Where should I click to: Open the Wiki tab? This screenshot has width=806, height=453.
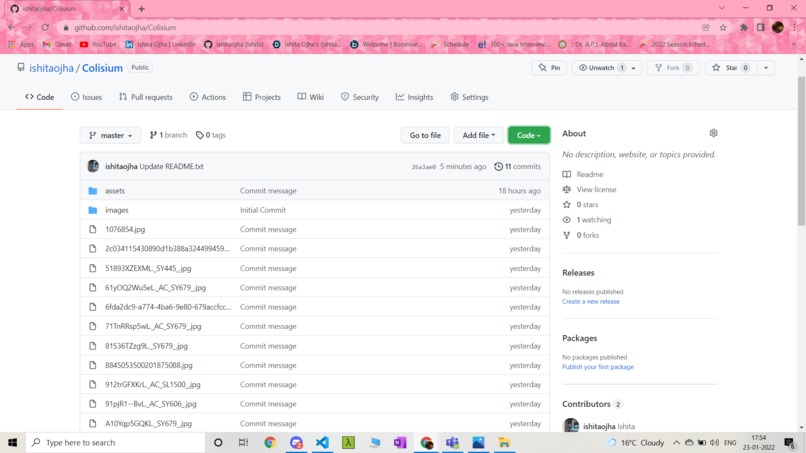[310, 97]
